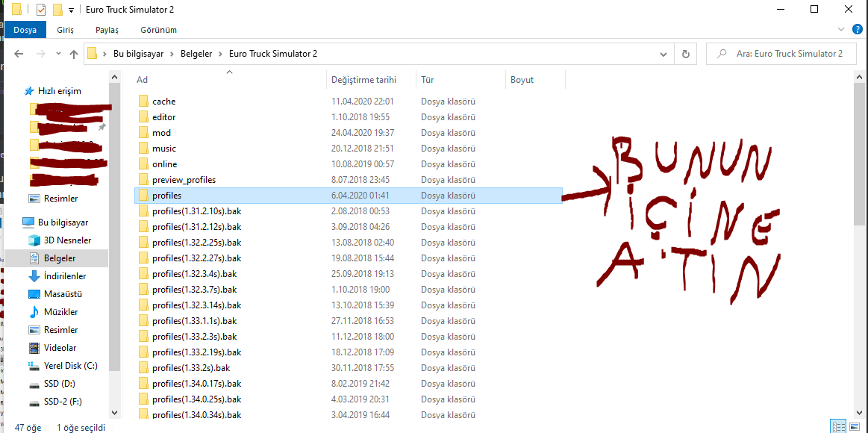Click navigation pane scrollbar down arrow

[x=115, y=413]
